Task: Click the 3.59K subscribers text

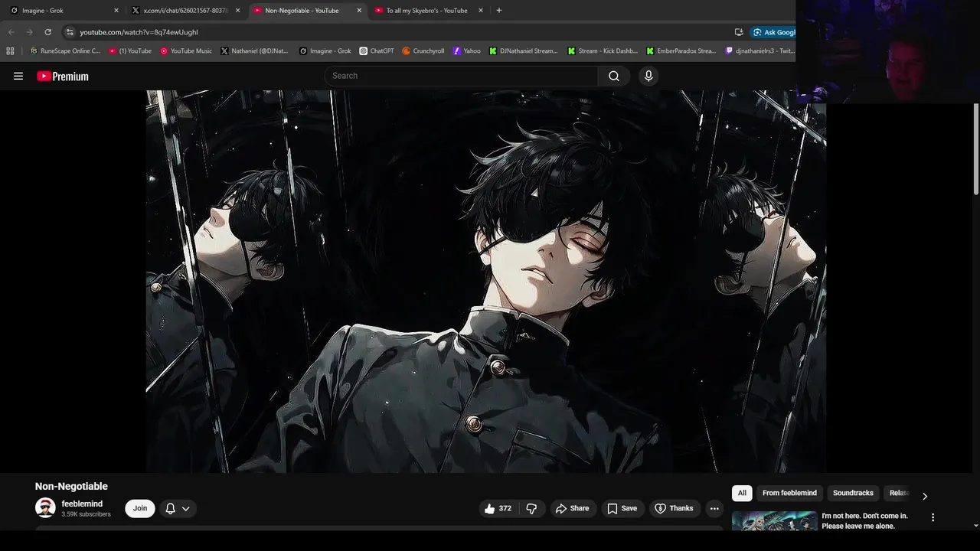Action: [x=87, y=514]
